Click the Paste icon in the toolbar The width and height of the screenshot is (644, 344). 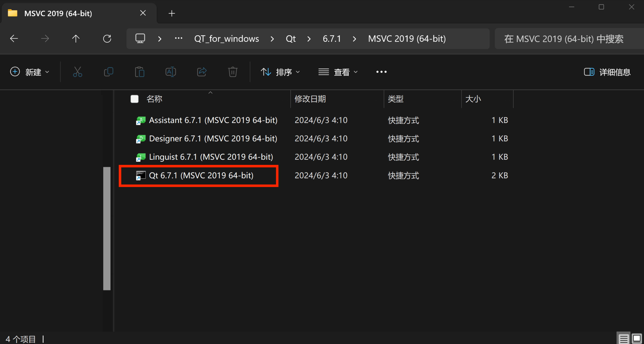[140, 72]
